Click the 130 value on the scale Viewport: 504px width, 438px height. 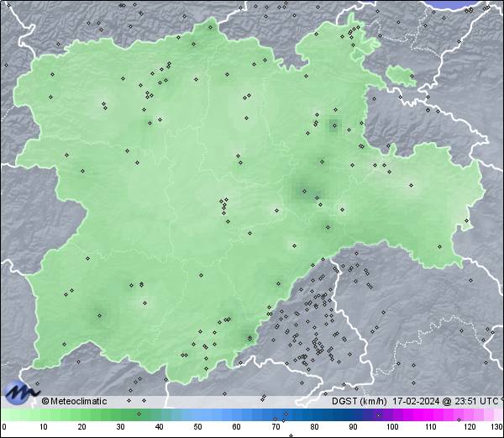click(497, 427)
